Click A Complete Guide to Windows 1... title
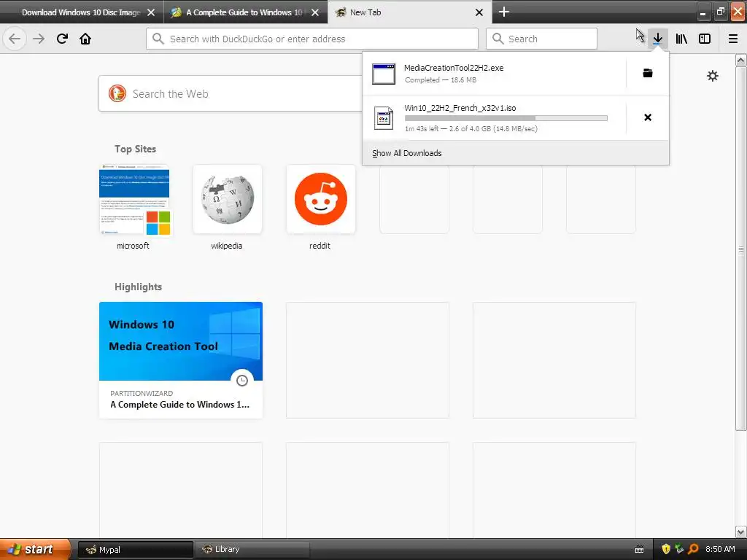Screen dimensions: 747x560 [179, 404]
